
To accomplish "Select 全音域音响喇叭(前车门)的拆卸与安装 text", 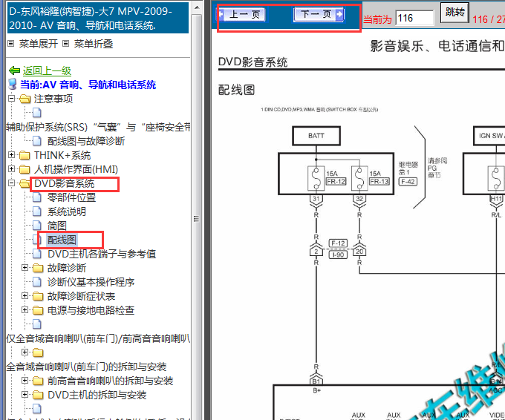I will (x=86, y=367).
